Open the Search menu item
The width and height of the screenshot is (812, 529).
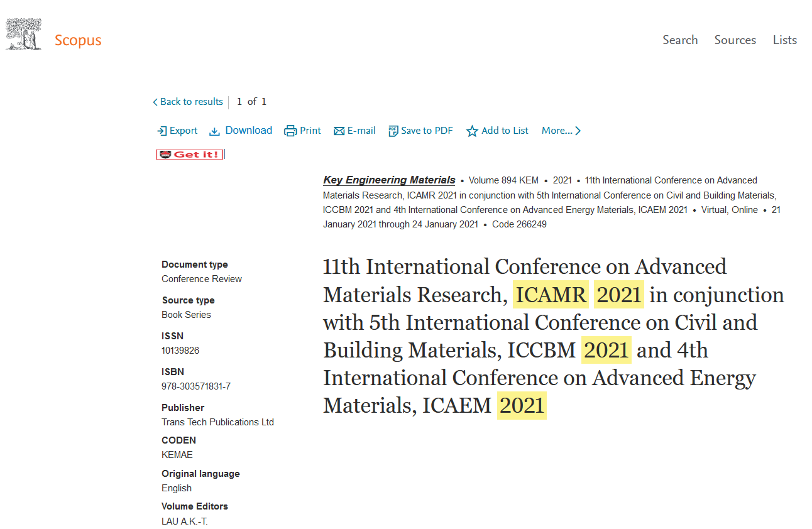(x=680, y=40)
